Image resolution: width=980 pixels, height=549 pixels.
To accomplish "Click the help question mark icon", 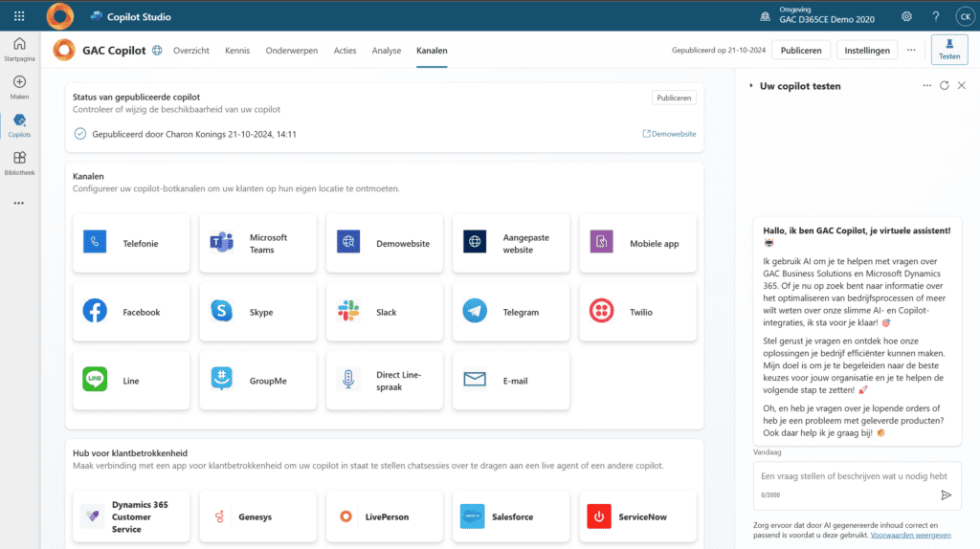I will click(936, 17).
